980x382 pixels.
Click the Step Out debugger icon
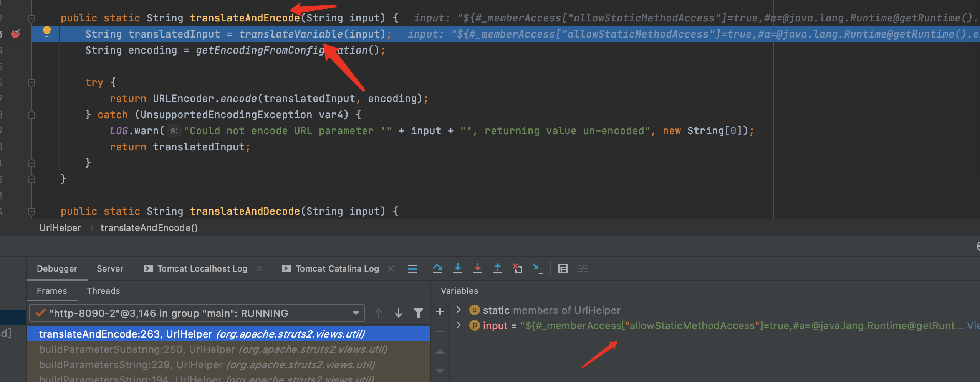(498, 268)
